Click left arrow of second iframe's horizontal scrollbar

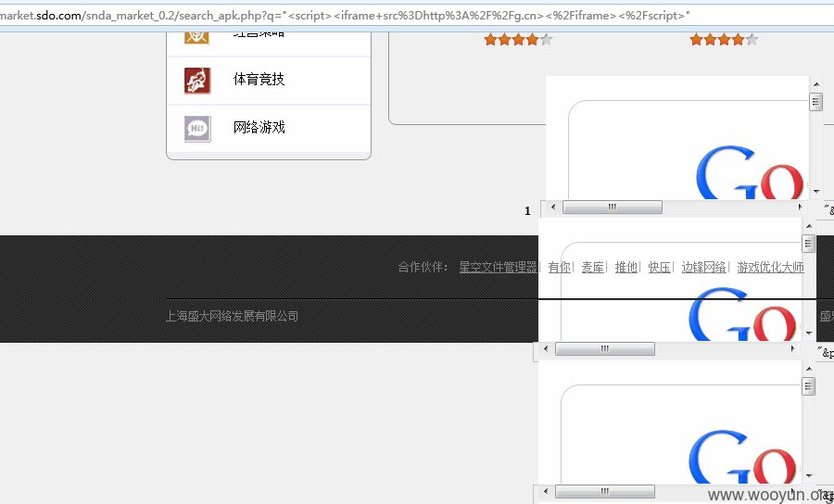(545, 349)
